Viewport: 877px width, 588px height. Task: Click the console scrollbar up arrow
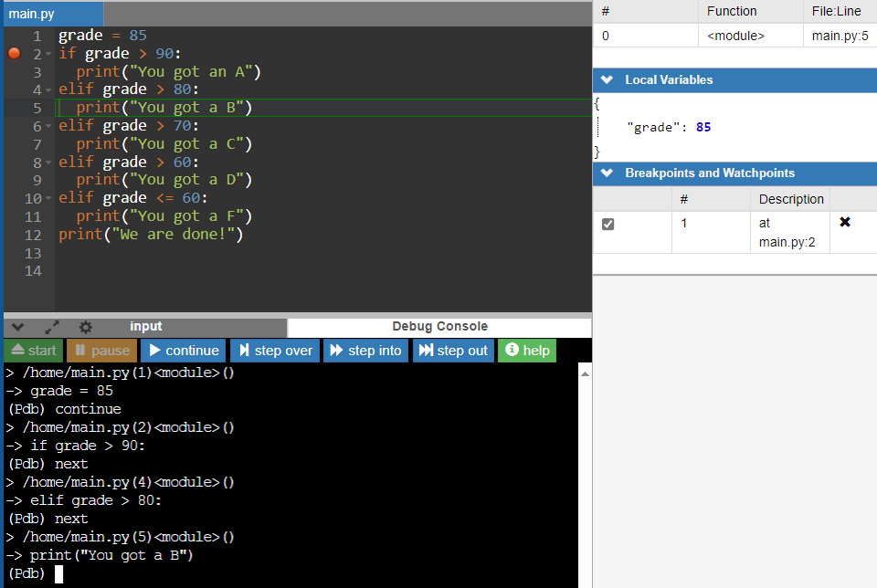tap(585, 373)
